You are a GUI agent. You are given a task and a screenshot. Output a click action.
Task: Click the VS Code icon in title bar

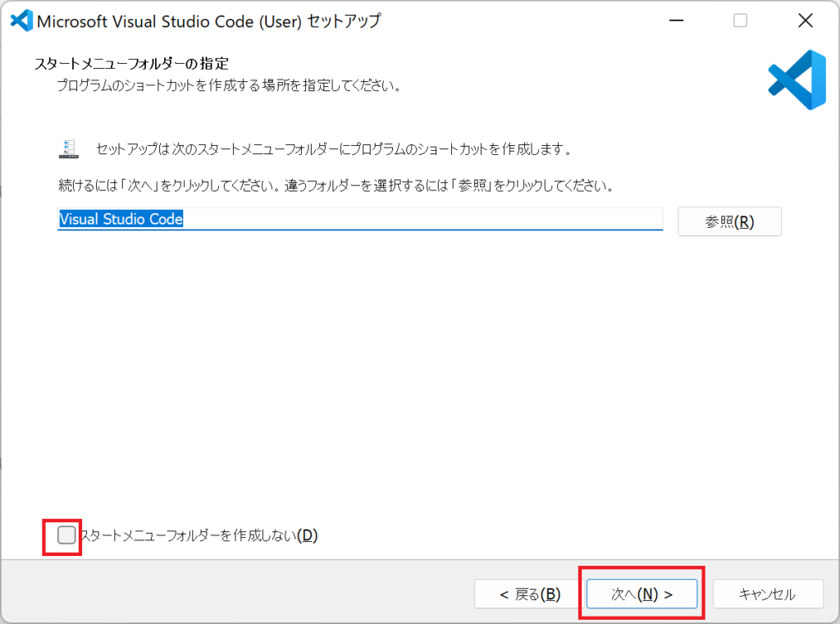pyautogui.click(x=21, y=20)
